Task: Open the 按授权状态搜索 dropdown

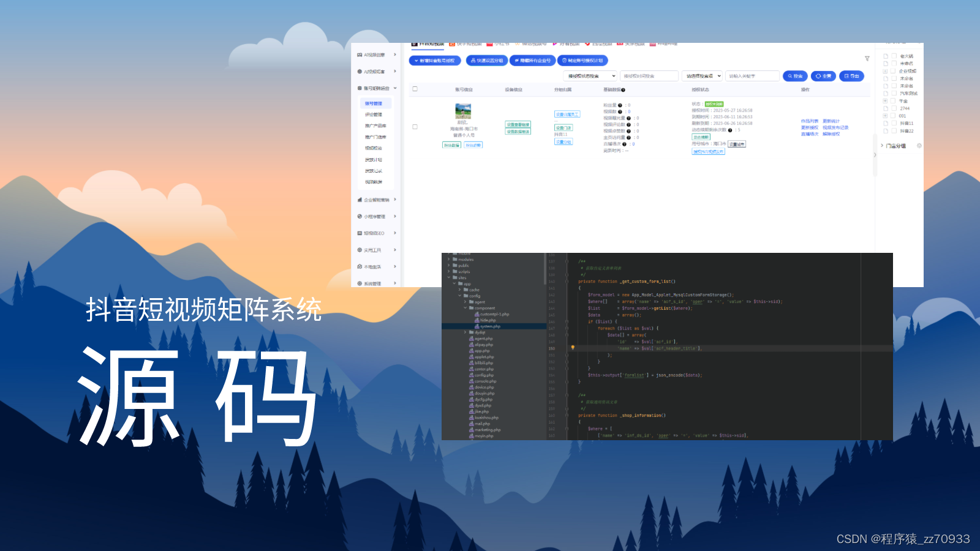Action: (x=590, y=76)
